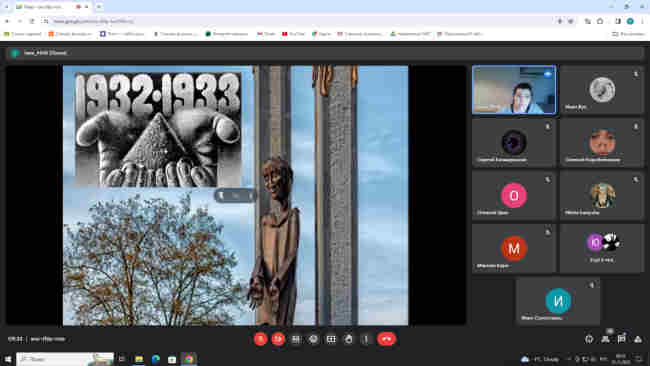Toggle closed captions in the call bar
650x366 pixels.
(296, 339)
